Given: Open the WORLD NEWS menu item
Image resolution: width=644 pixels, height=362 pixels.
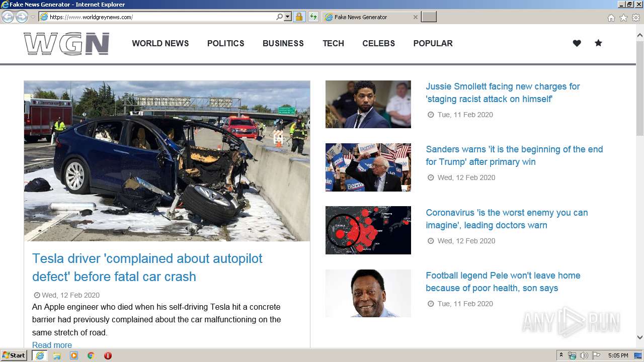Looking at the screenshot, I should pyautogui.click(x=160, y=43).
